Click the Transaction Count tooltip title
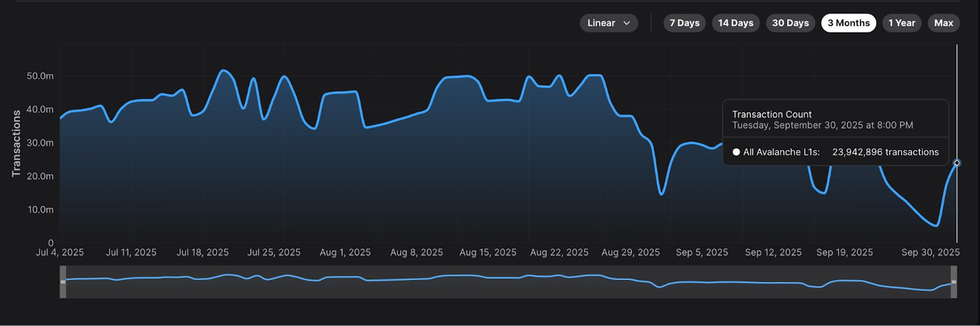Image resolution: width=980 pixels, height=326 pixels. [x=772, y=114]
